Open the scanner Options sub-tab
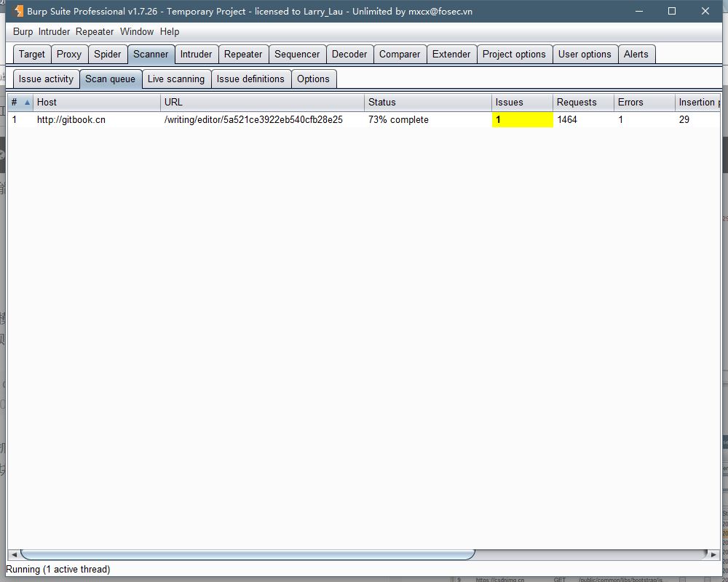This screenshot has height=582, width=728. tap(313, 79)
